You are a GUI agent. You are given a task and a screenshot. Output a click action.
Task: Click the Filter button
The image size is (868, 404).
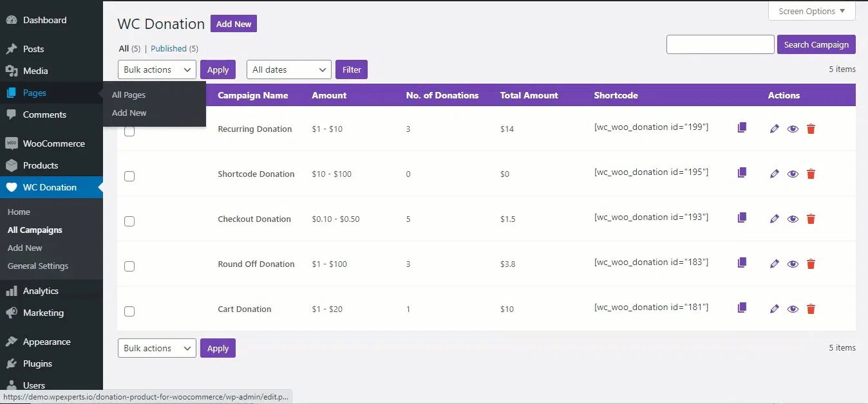(352, 69)
